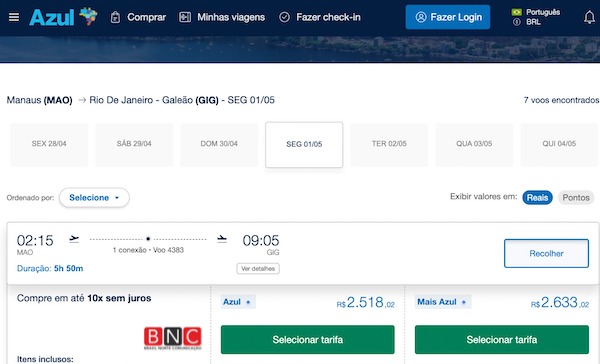
Task: Click the BRL currency icon
Action: (x=517, y=22)
